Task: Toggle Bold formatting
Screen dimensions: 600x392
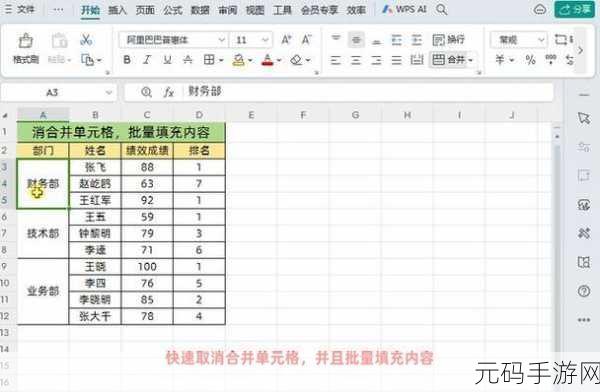Action: click(127, 60)
